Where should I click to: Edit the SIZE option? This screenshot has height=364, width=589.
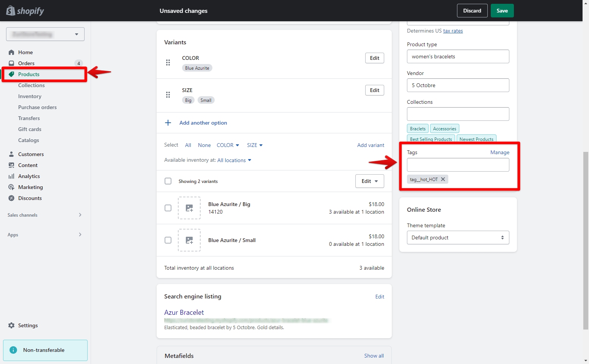[x=375, y=90]
